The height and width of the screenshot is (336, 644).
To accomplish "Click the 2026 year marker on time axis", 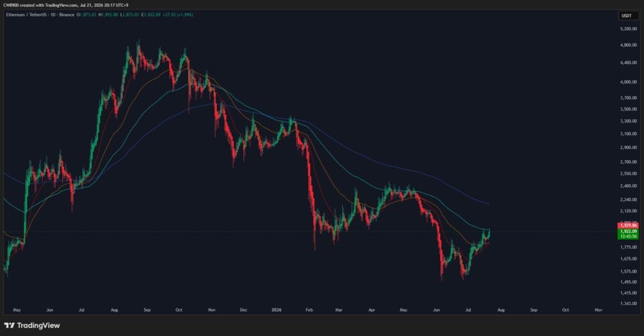I will [x=277, y=310].
